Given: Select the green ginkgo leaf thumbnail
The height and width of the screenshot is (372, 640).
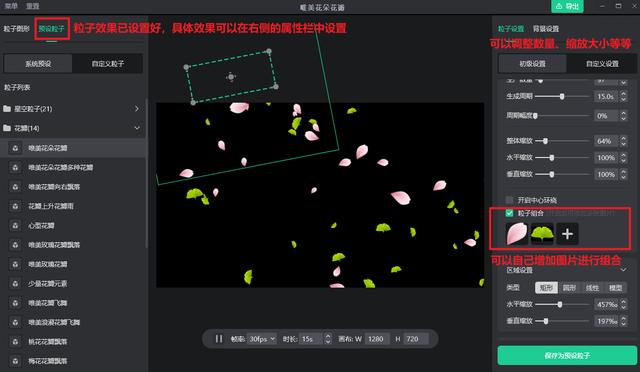Looking at the screenshot, I should pos(542,234).
